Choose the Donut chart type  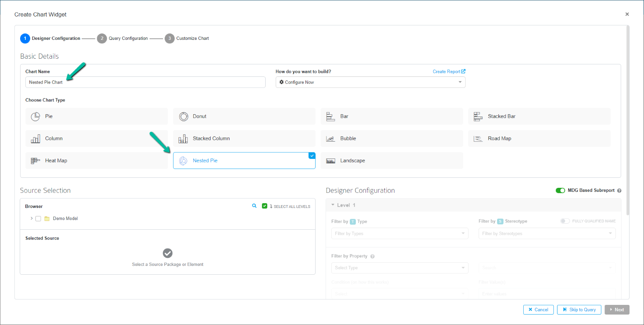pyautogui.click(x=244, y=116)
